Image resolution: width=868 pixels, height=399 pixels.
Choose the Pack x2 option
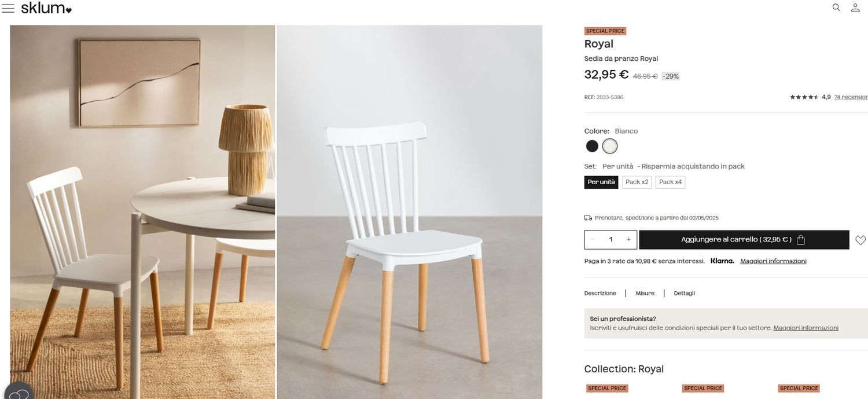(x=637, y=182)
